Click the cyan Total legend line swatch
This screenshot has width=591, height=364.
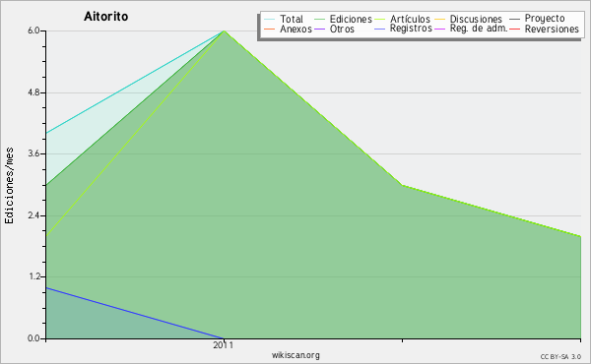(270, 19)
